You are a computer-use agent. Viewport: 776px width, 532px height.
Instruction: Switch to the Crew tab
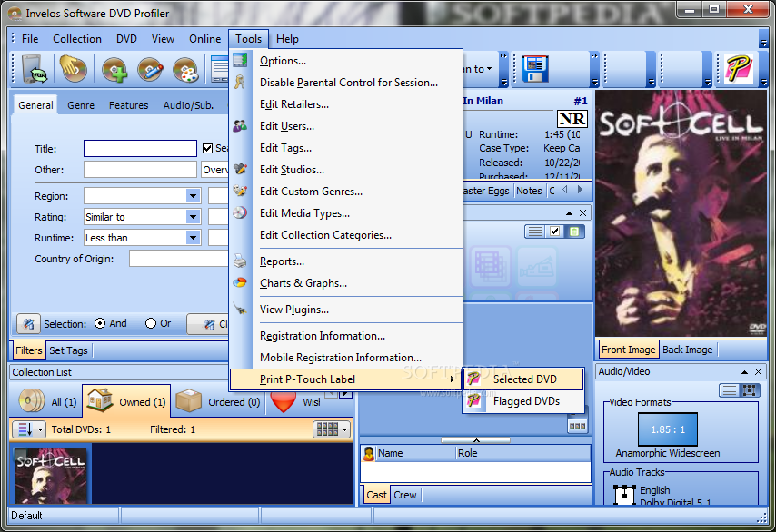[405, 495]
